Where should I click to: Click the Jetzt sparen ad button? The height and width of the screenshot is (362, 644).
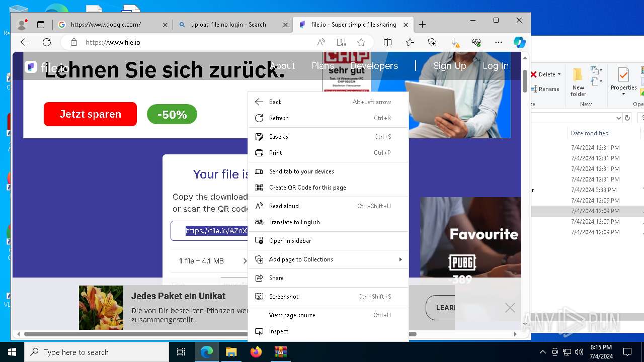pyautogui.click(x=90, y=114)
